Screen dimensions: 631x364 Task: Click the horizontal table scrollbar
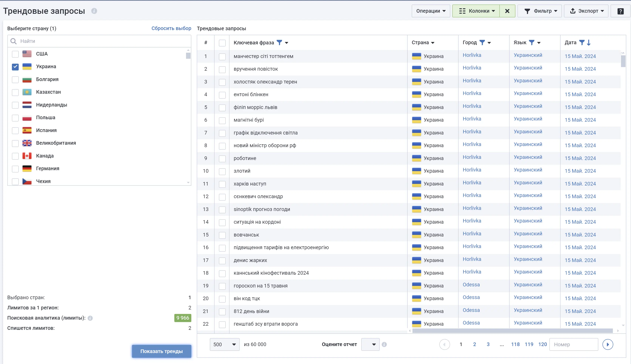[512, 331]
